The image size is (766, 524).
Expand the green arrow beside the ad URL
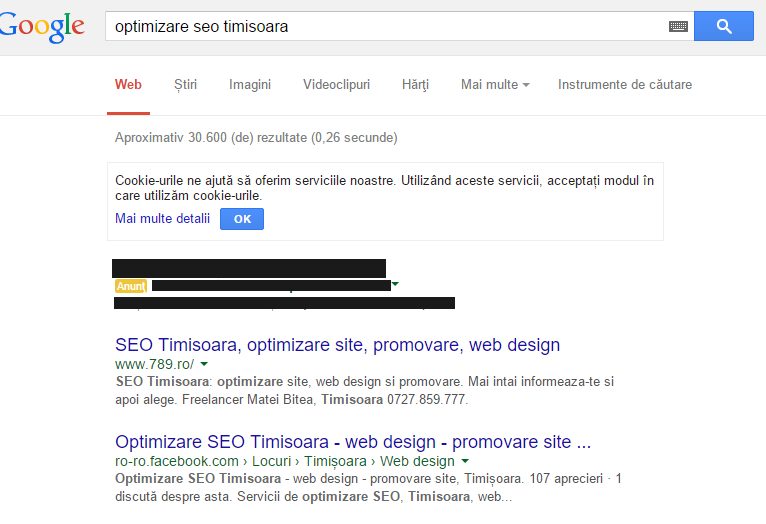(x=395, y=285)
